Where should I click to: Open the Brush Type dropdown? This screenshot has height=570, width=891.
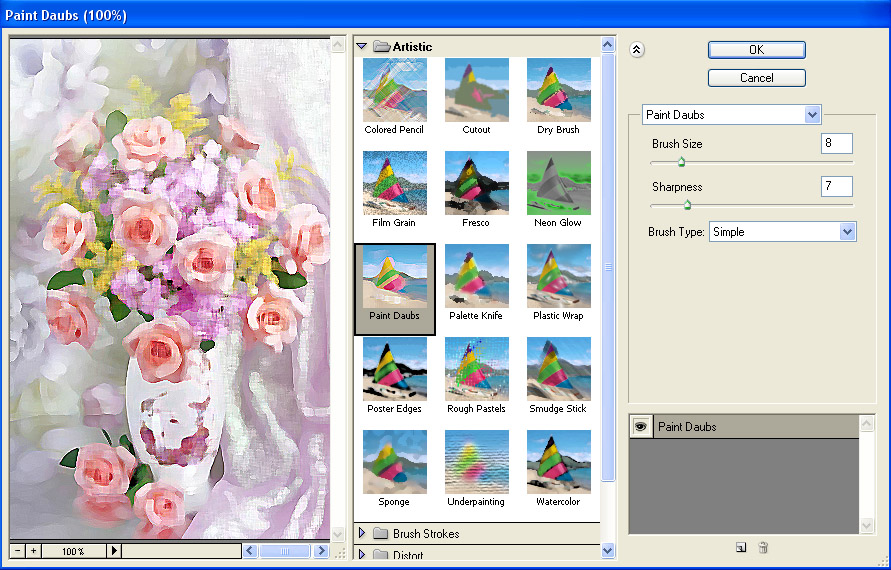click(x=847, y=232)
